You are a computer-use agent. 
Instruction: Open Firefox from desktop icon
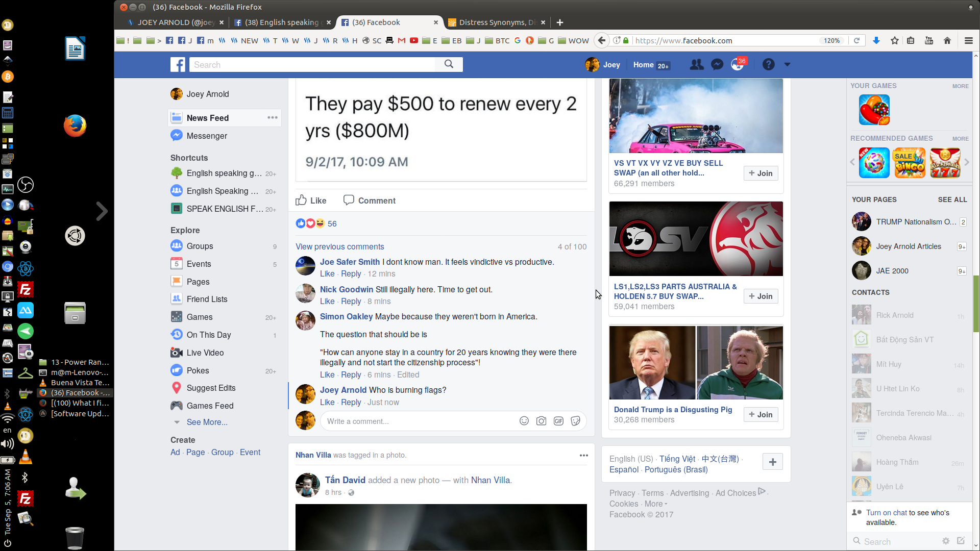coord(75,126)
